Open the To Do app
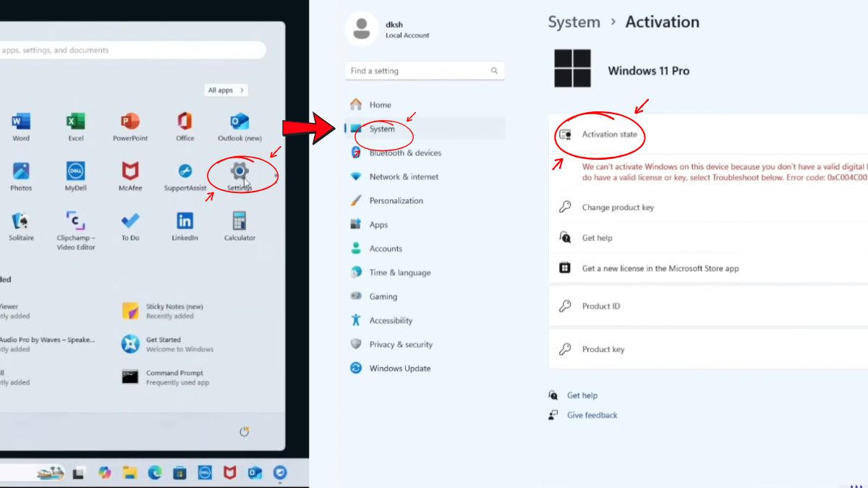The image size is (868, 488). 130,226
